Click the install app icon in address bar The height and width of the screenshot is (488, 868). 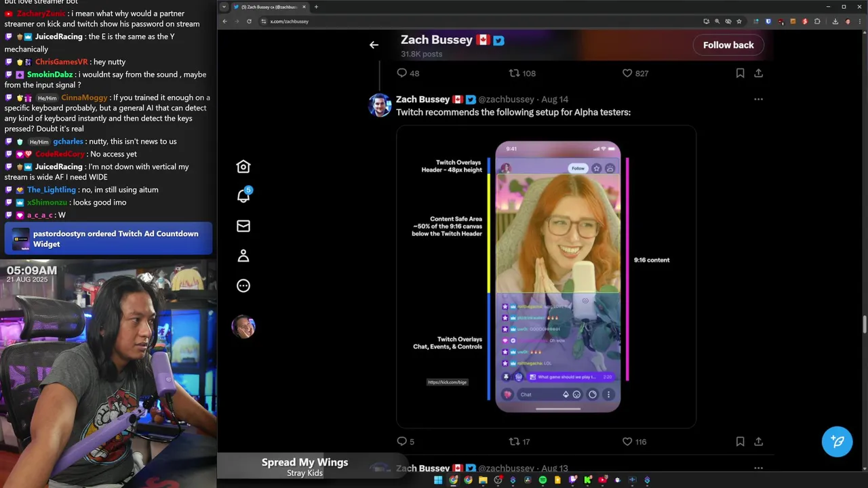[706, 21]
